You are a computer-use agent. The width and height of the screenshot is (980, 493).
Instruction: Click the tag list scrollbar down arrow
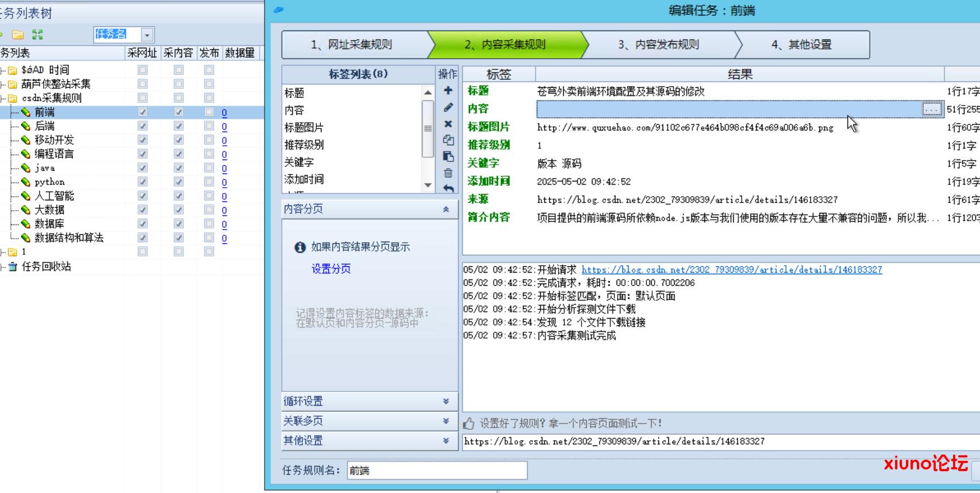coord(428,185)
